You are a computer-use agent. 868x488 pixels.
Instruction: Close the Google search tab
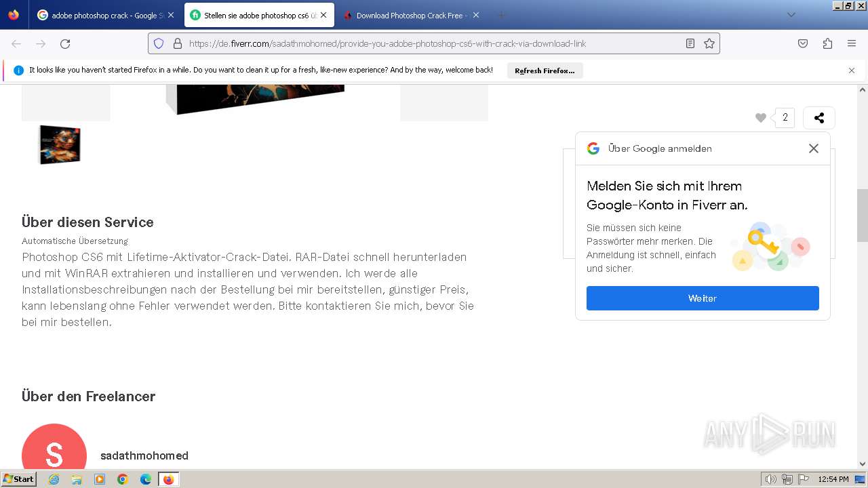[171, 15]
